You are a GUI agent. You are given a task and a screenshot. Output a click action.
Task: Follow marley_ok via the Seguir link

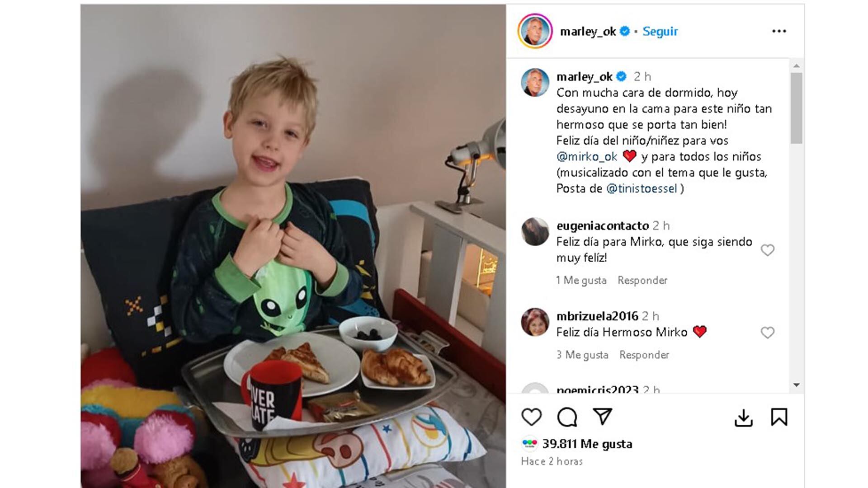[x=660, y=31]
